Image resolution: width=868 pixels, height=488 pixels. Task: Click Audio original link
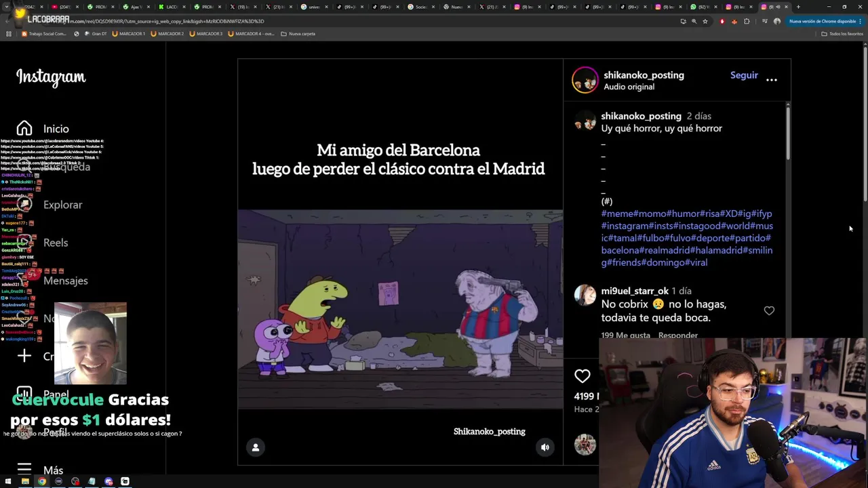[629, 87]
